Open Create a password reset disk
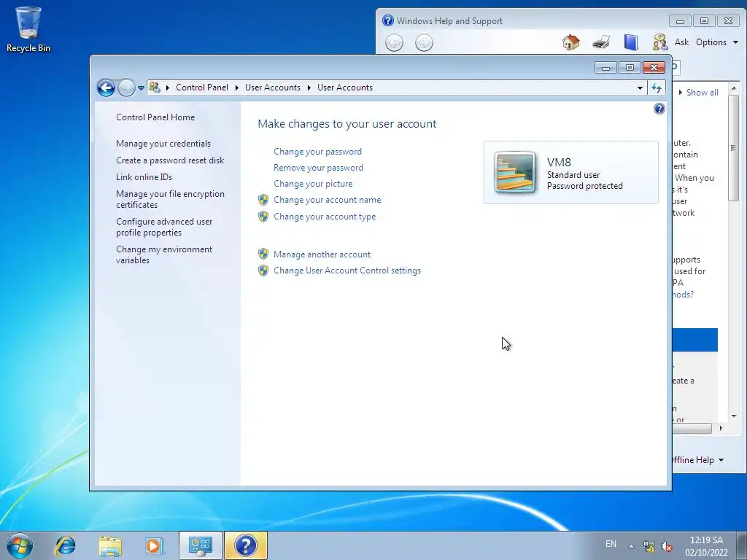This screenshot has width=747, height=560. 170,160
